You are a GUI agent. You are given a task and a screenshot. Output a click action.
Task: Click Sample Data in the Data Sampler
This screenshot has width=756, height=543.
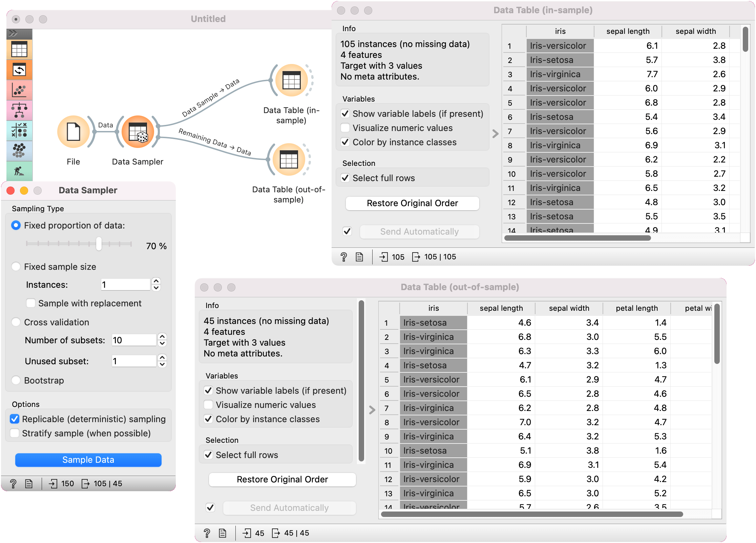(88, 460)
